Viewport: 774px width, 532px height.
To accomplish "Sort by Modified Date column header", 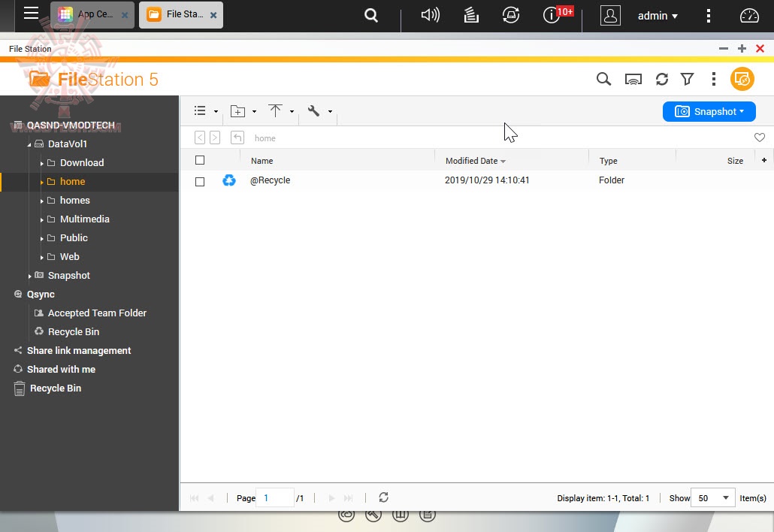I will [x=476, y=161].
